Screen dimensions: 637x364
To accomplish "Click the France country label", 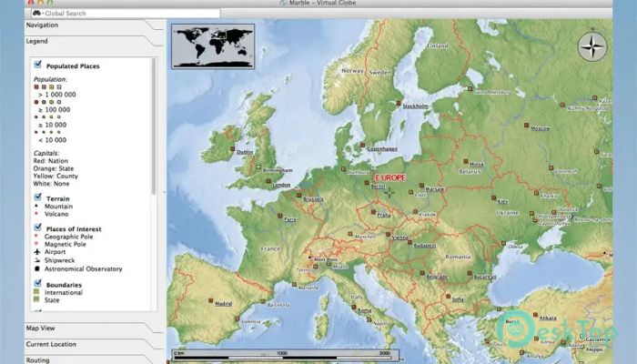I will [270, 248].
